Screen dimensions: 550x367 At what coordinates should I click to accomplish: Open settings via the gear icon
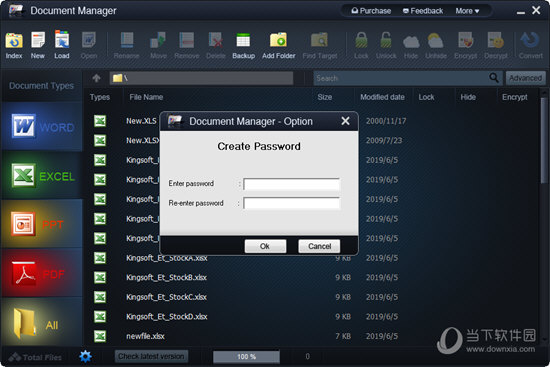click(86, 356)
